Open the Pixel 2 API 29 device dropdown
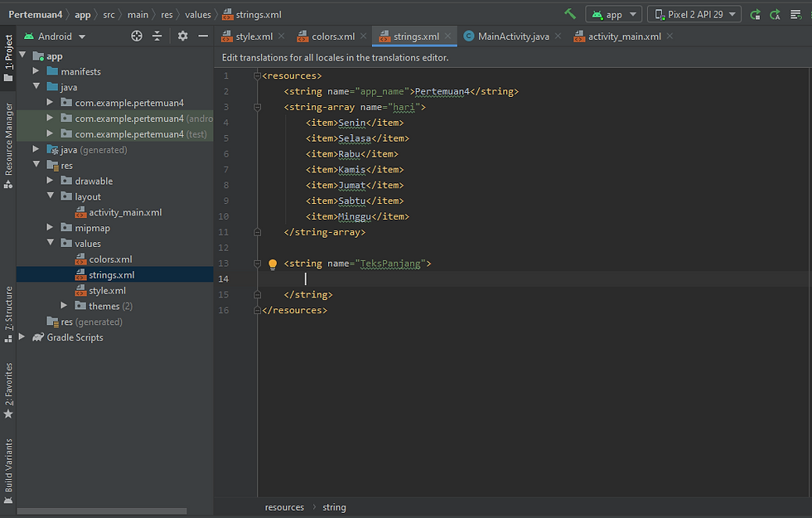Image resolution: width=812 pixels, height=518 pixels. point(694,15)
